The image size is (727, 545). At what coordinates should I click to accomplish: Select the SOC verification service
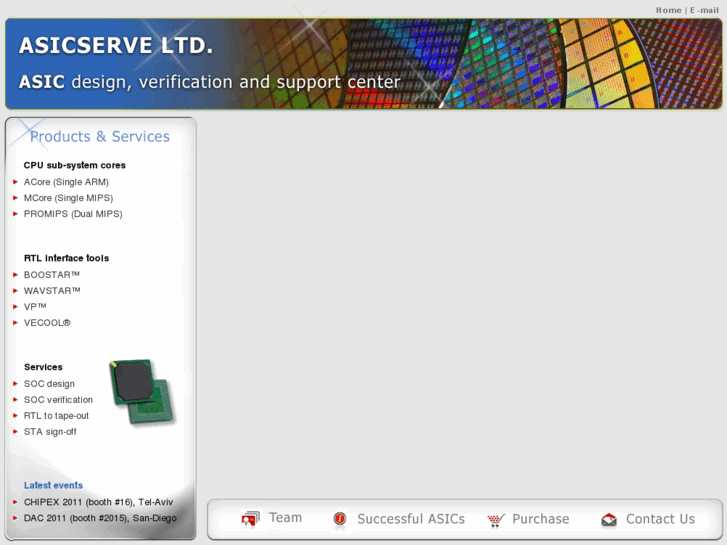pos(58,400)
